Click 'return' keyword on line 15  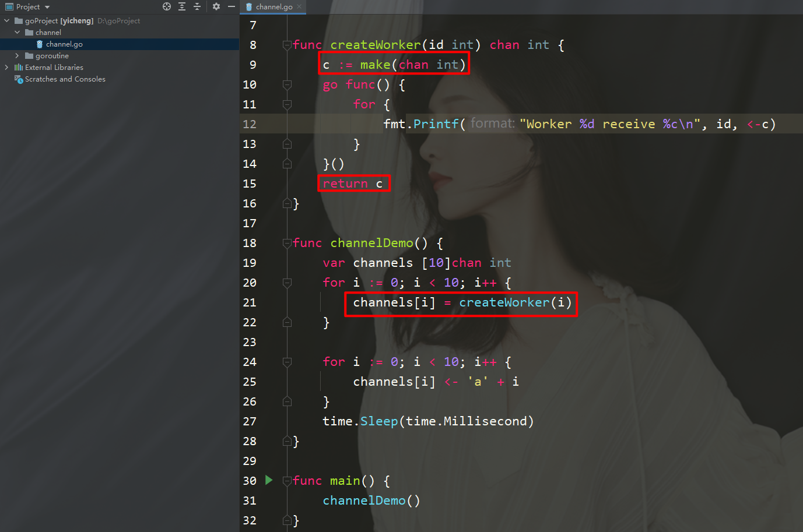[x=345, y=184]
